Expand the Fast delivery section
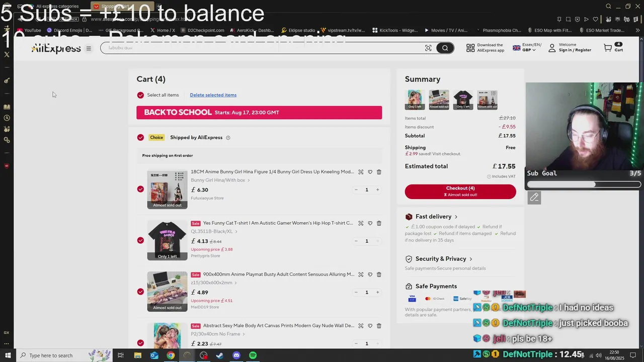Viewport: 644px width, 362px height. point(437,217)
